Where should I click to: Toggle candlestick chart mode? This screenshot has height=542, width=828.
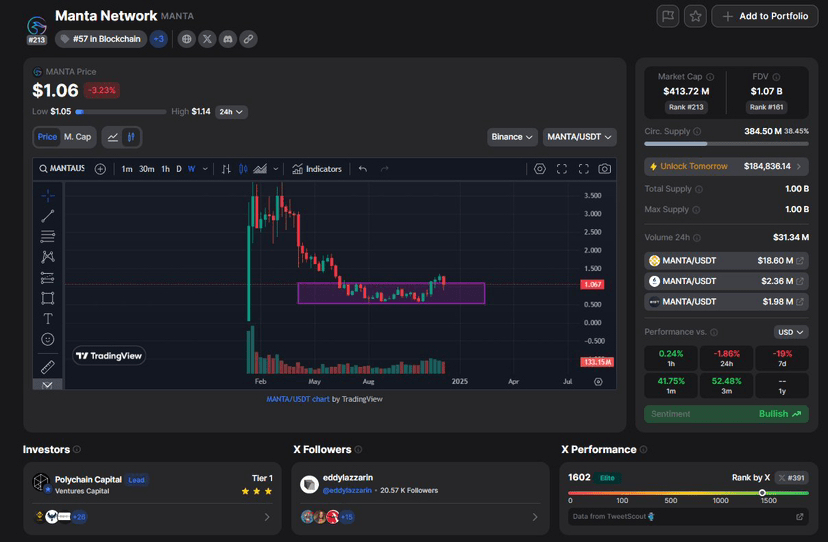pyautogui.click(x=131, y=137)
